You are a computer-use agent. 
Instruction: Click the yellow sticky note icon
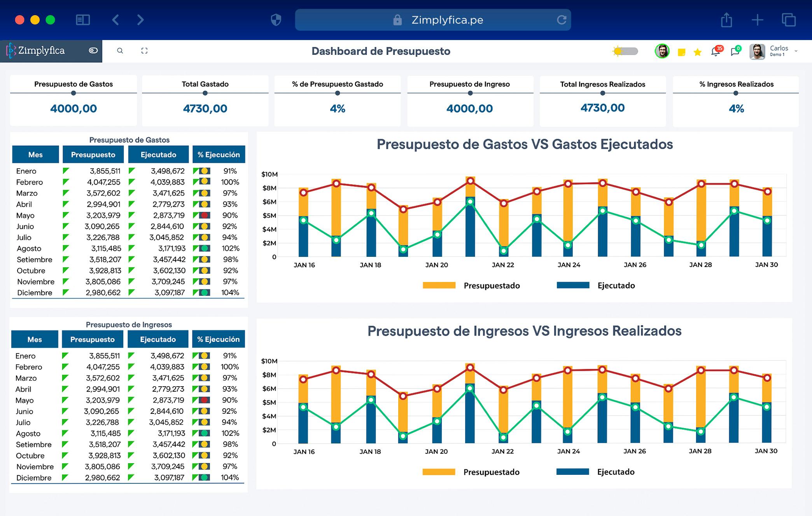coord(681,51)
